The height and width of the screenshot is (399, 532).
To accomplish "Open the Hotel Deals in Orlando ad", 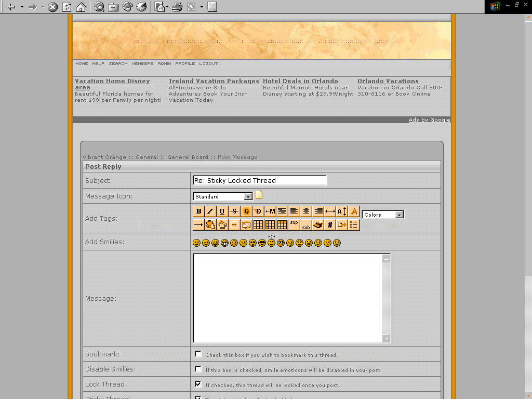I will pyautogui.click(x=300, y=81).
